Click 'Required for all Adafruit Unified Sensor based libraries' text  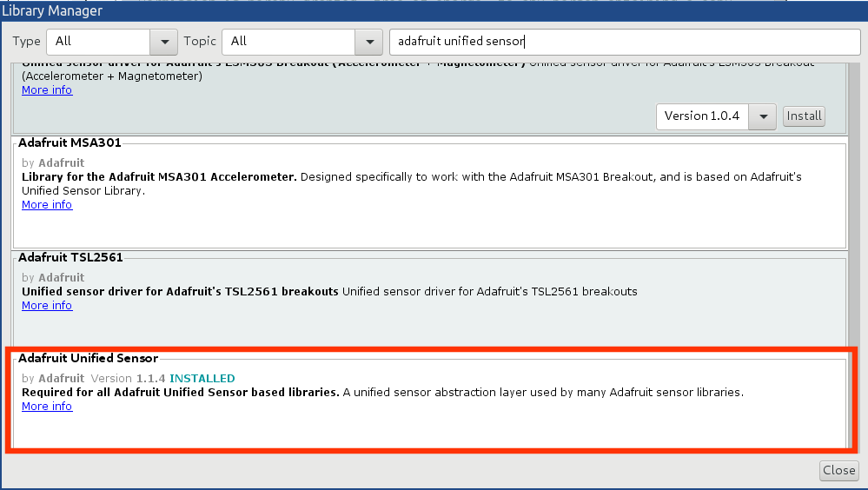click(181, 393)
